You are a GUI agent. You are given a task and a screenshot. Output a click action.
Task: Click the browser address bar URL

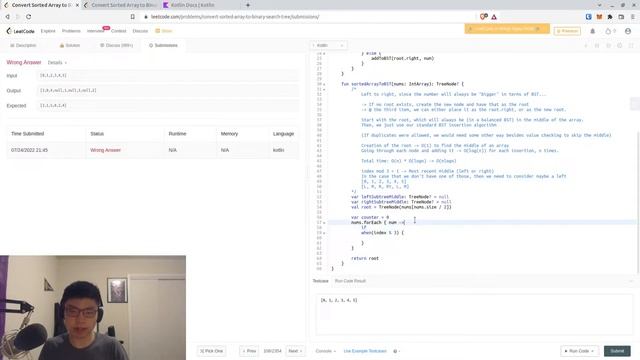[x=235, y=17]
